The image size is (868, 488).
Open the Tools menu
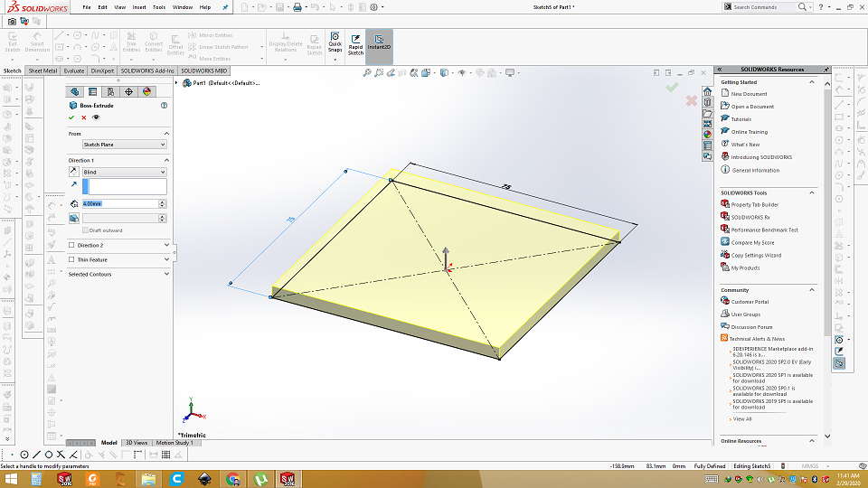[x=159, y=7]
